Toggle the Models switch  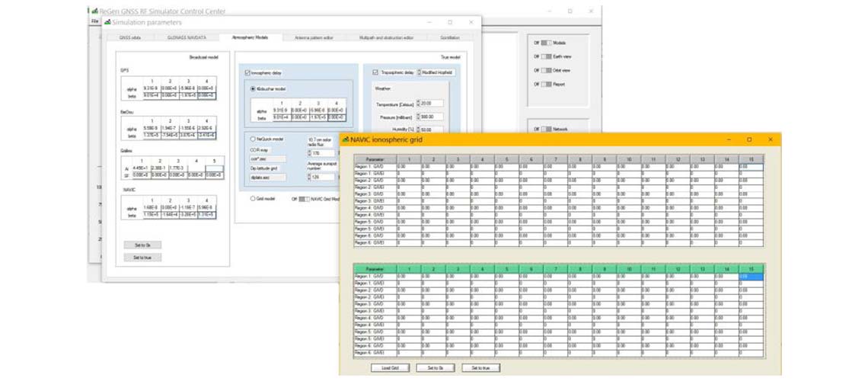click(x=546, y=43)
